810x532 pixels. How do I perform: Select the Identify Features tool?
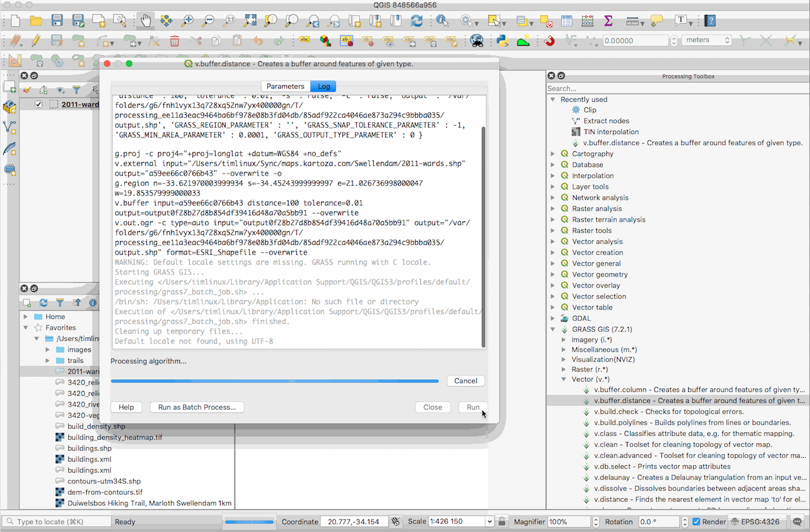point(442,21)
